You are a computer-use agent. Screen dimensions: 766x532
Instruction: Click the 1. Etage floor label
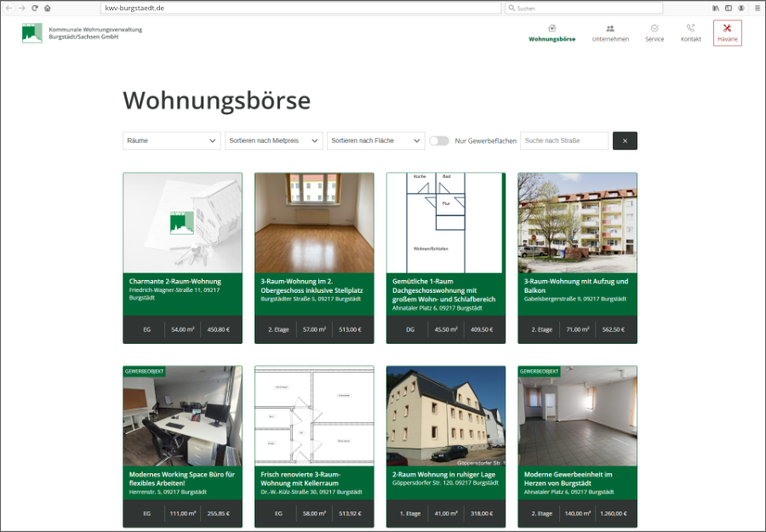click(x=410, y=513)
